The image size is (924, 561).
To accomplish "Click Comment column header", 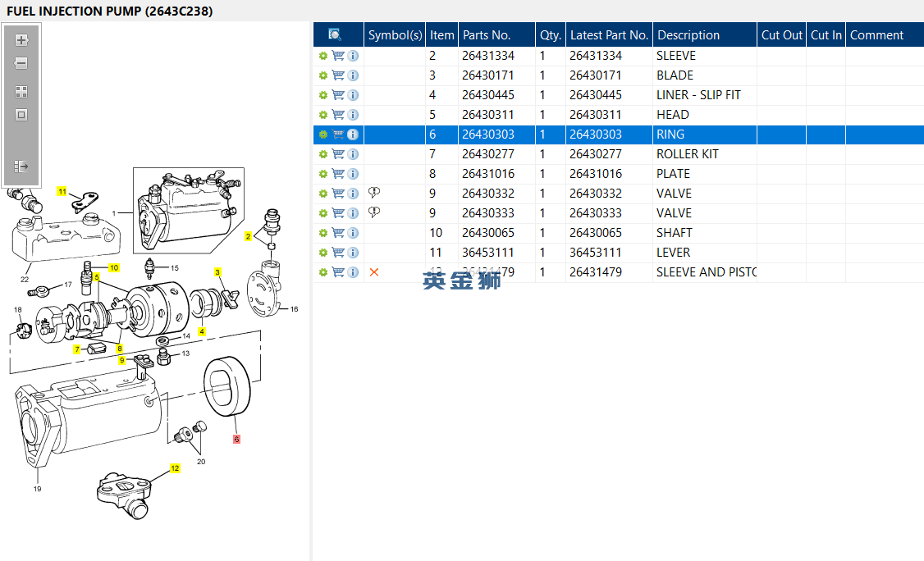I will (x=885, y=34).
